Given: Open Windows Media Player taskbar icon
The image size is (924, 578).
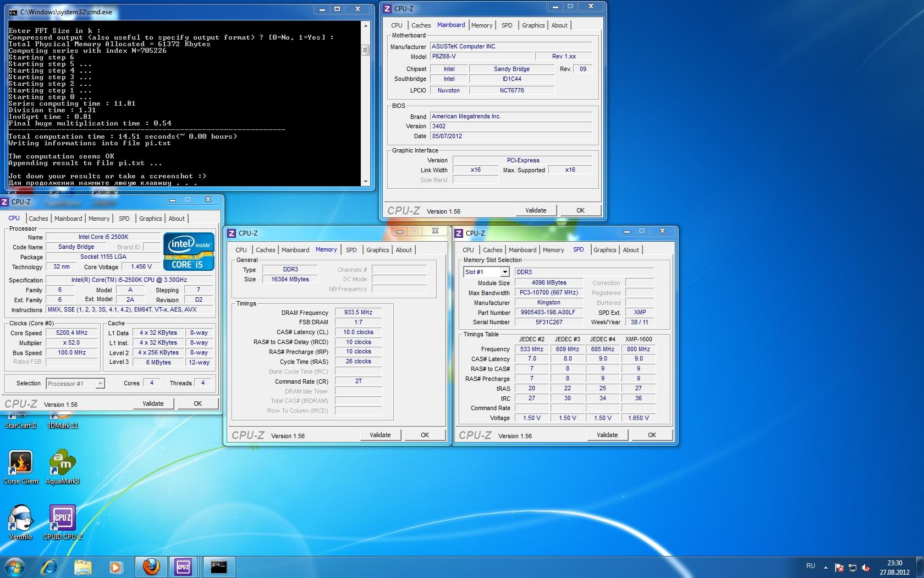Looking at the screenshot, I should tap(116, 566).
